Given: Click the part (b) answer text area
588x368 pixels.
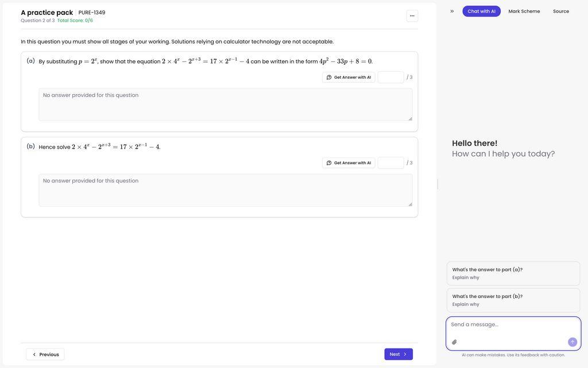Looking at the screenshot, I should coord(225,190).
